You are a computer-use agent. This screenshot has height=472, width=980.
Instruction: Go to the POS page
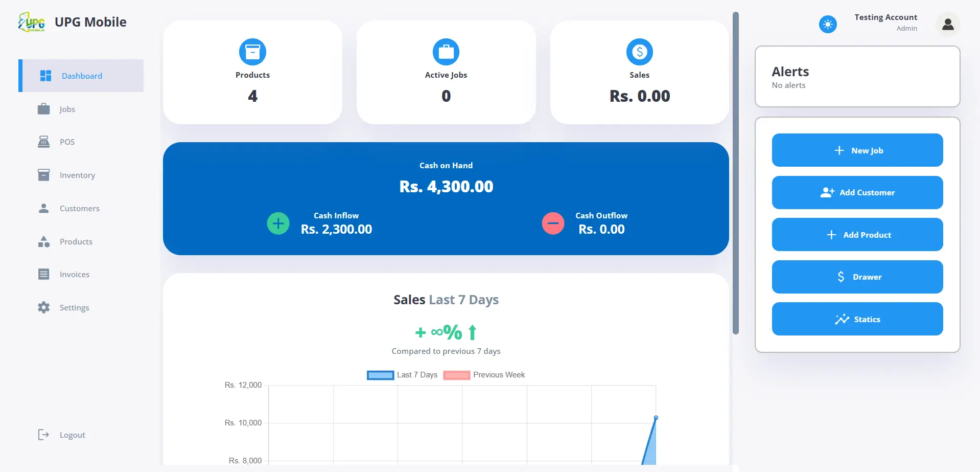pos(67,142)
